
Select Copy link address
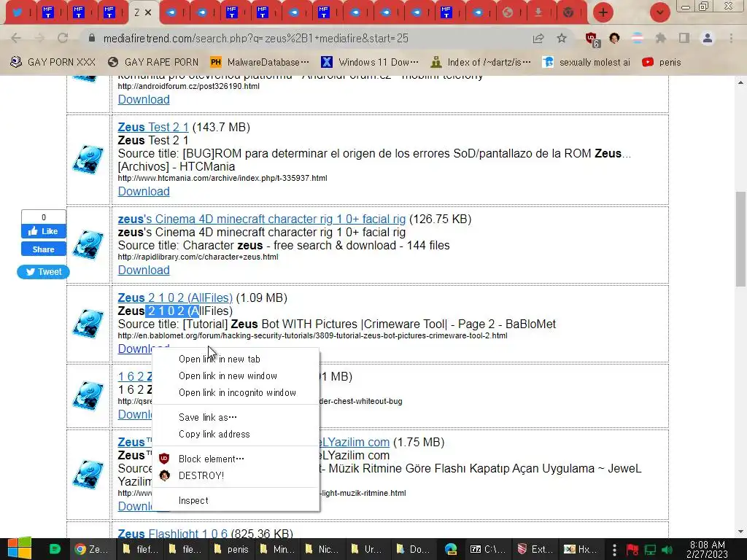pos(236,434)
